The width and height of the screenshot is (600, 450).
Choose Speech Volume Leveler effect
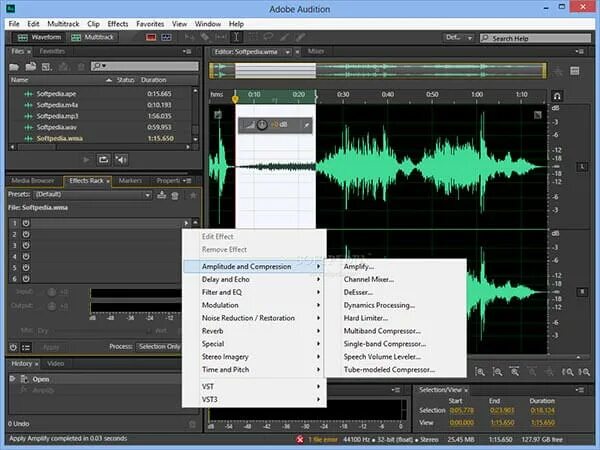click(395, 357)
